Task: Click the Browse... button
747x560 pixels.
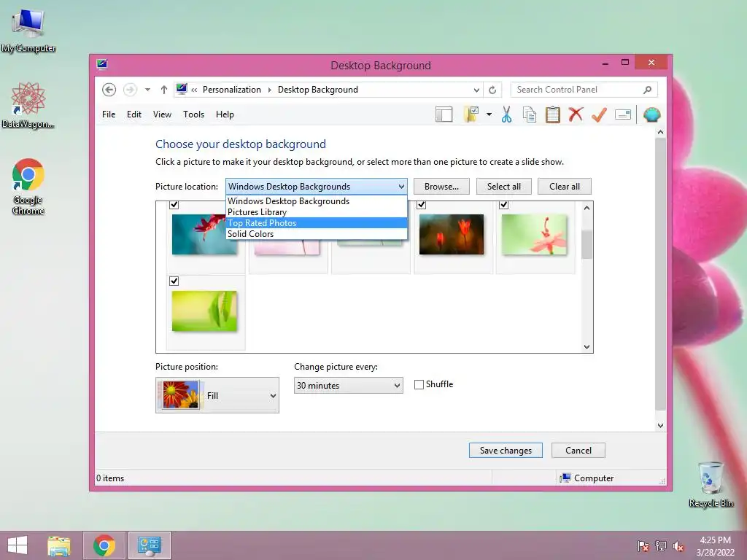Action: pyautogui.click(x=441, y=186)
